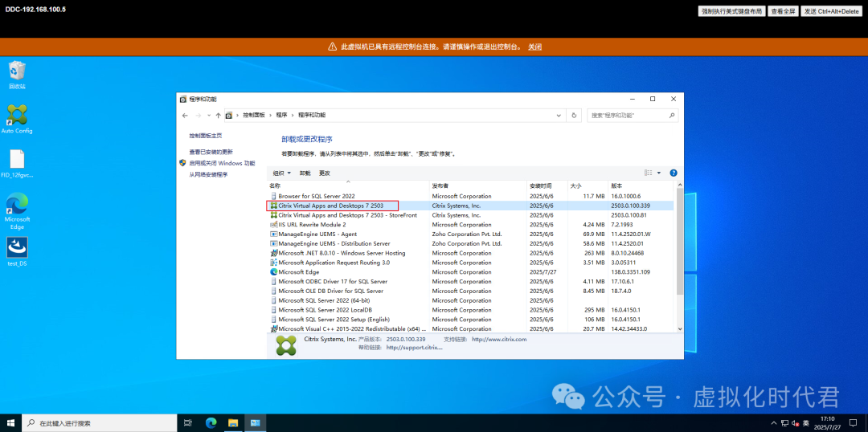Open the Recycle Bin desktop icon
The image size is (868, 432).
click(x=17, y=75)
